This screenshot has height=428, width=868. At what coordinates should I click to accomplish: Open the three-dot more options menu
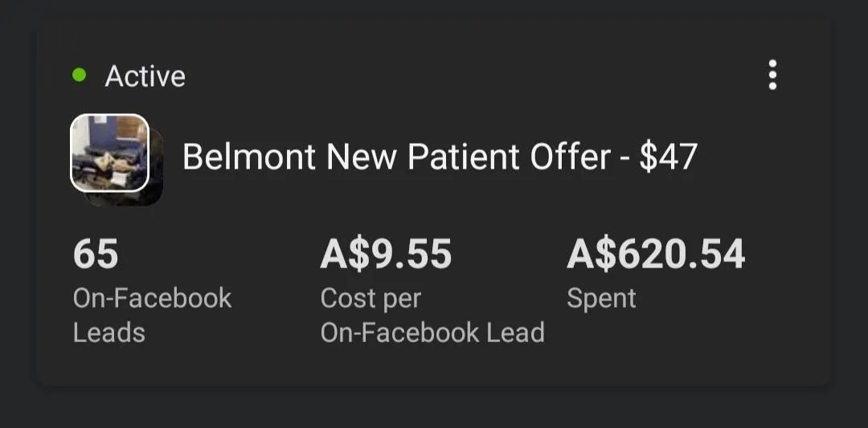[772, 75]
